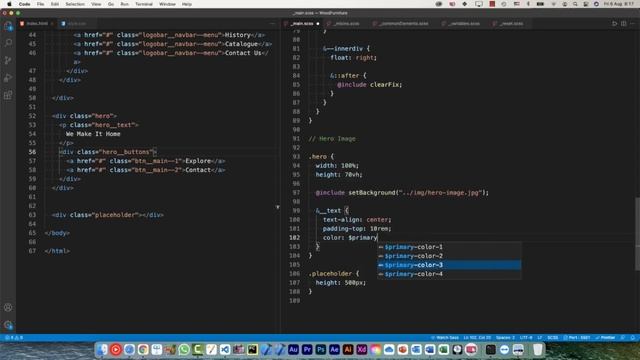Click UTF-8 encoding in status bar
The height and width of the screenshot is (360, 640).
(x=526, y=338)
